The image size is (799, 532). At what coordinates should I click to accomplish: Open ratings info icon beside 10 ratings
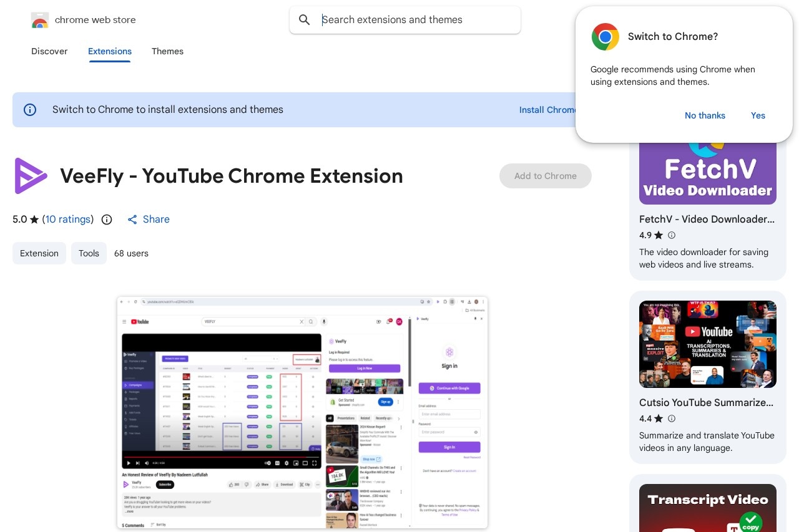[107, 220]
